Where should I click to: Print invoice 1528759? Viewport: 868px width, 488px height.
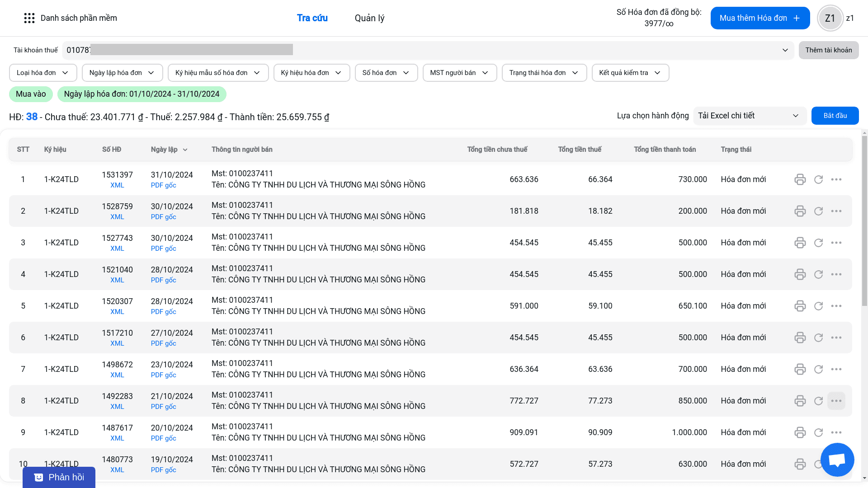coord(800,211)
